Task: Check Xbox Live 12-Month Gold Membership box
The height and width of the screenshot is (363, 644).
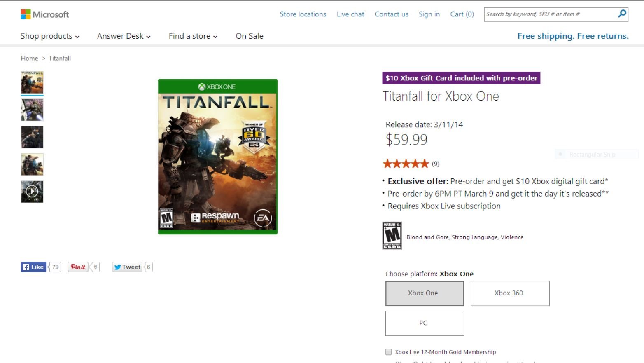Action: (388, 352)
